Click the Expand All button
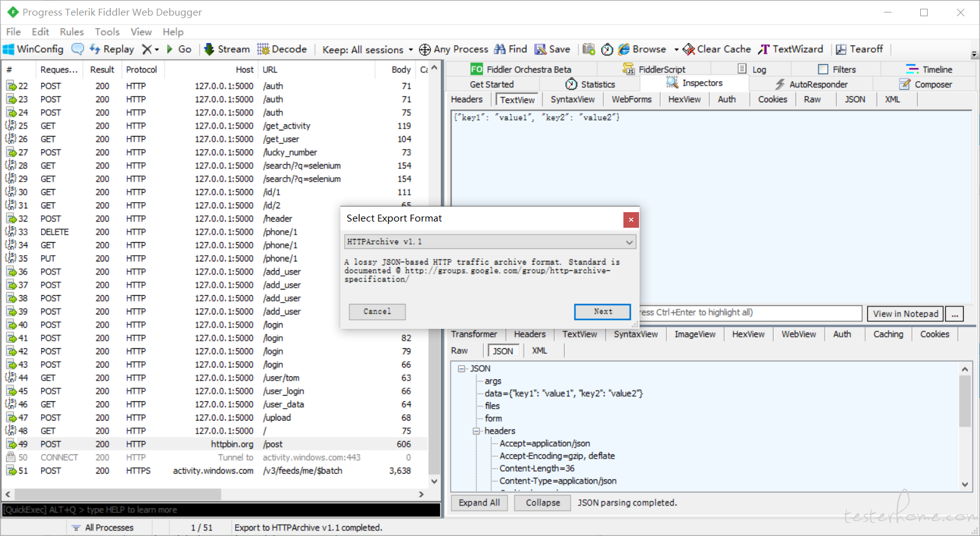The height and width of the screenshot is (536, 980). (479, 503)
